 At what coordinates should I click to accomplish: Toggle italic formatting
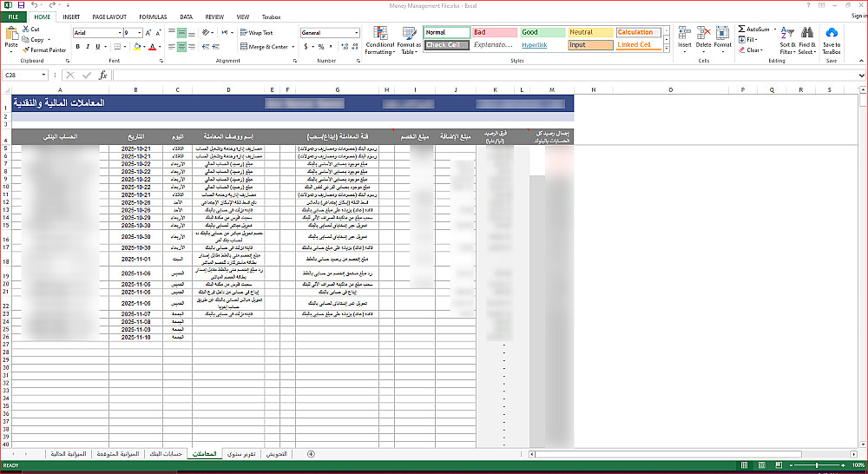click(x=88, y=47)
